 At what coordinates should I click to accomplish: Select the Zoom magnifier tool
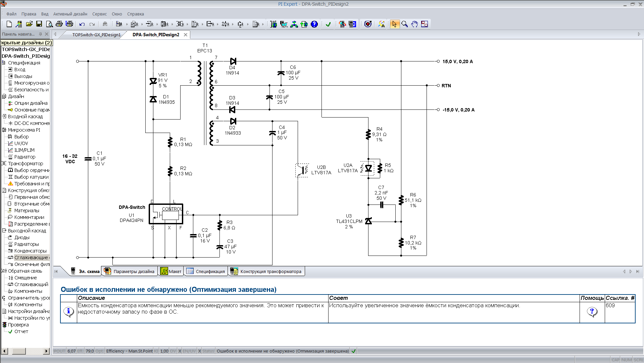(x=404, y=24)
